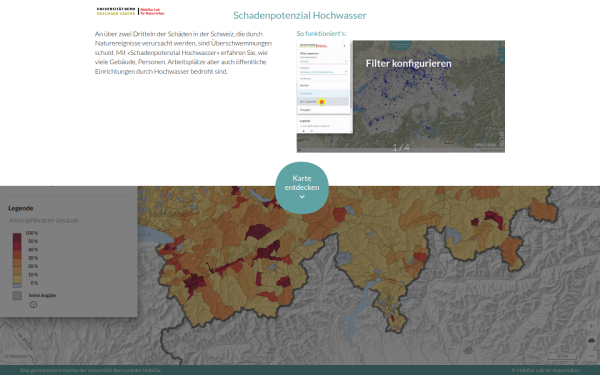Click the © Mobiliar Lab für Naturrisiken footer text

point(545,370)
